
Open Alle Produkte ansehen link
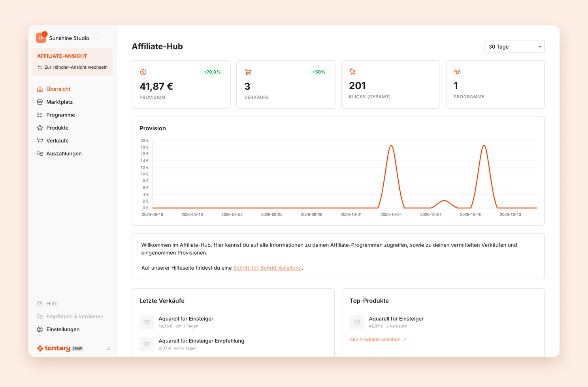pyautogui.click(x=378, y=340)
